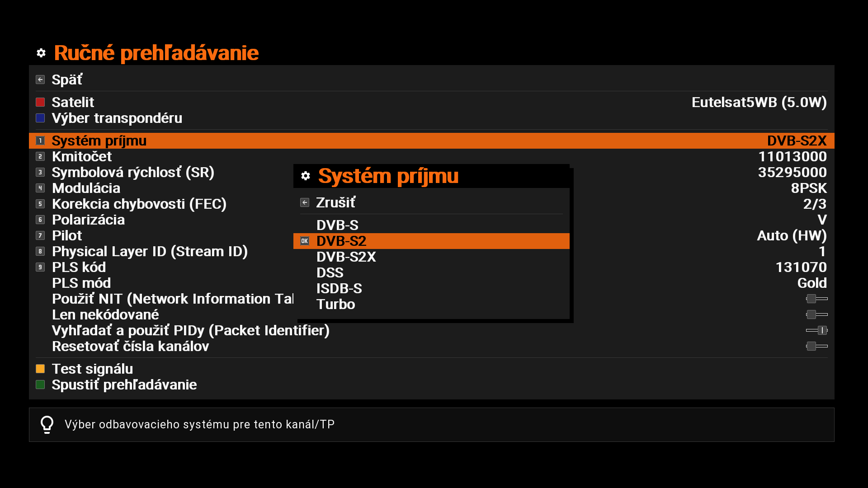Open the PLS mód Gold selector

click(x=811, y=283)
